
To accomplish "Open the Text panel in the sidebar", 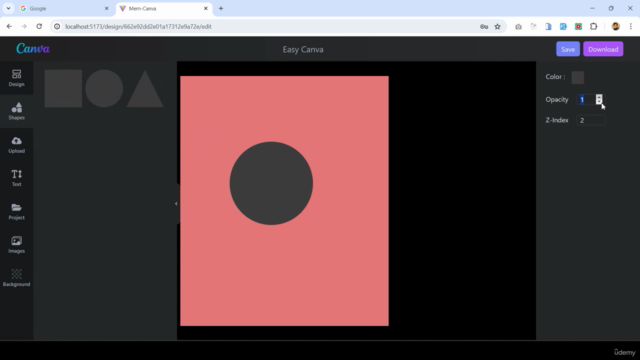I will click(x=16, y=178).
